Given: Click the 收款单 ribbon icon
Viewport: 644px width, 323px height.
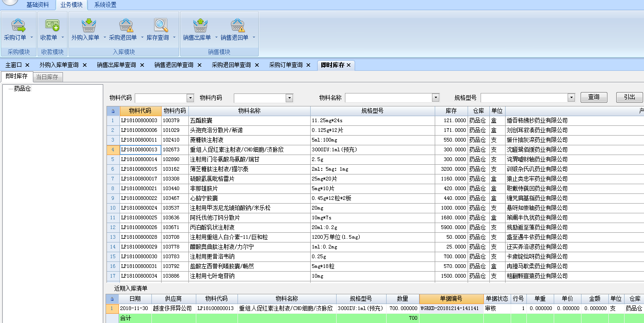Looking at the screenshot, I should point(52,25).
